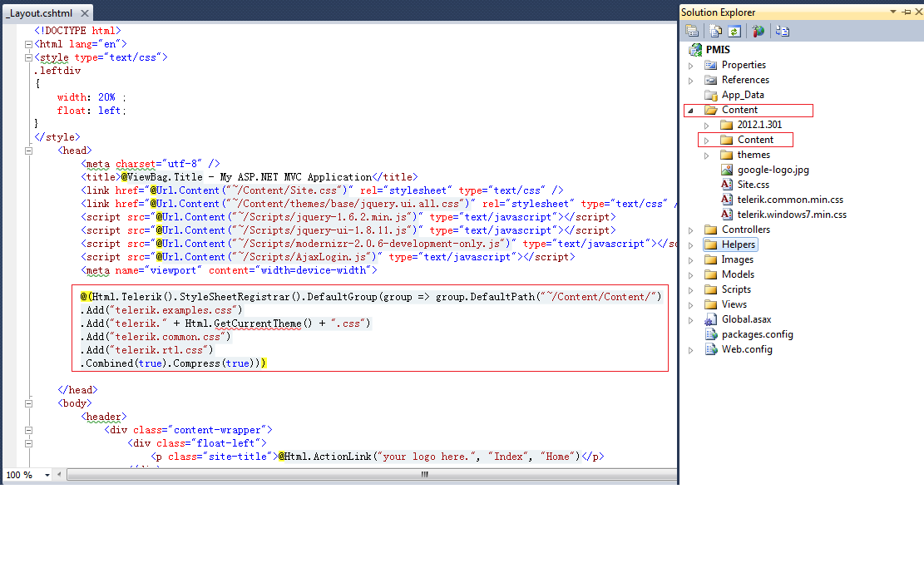924x568 pixels.
Task: Open the ASP.NET Configuration tool icon
Action: tap(758, 31)
